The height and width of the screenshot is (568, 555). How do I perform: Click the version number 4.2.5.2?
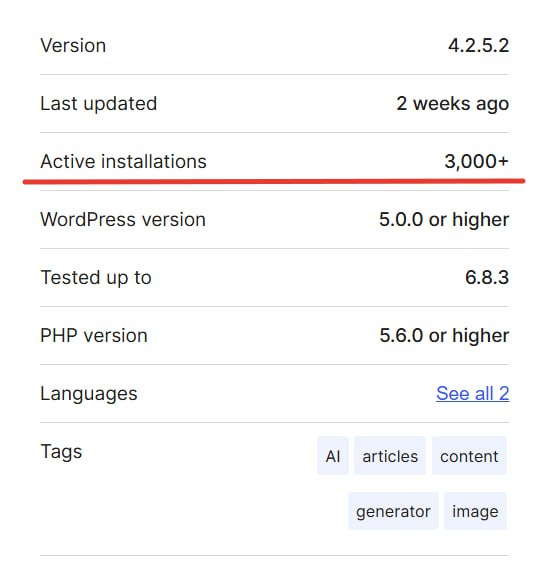479,46
